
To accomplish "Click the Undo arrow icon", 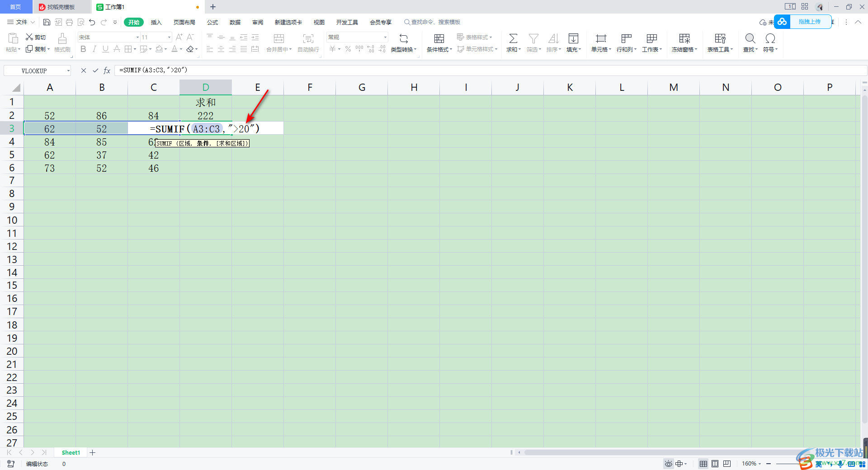I will [92, 22].
